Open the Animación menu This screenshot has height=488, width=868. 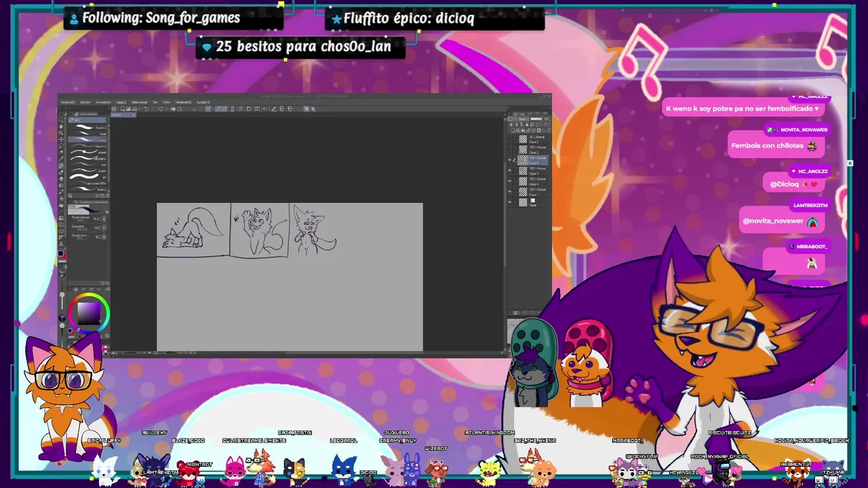click(x=103, y=102)
